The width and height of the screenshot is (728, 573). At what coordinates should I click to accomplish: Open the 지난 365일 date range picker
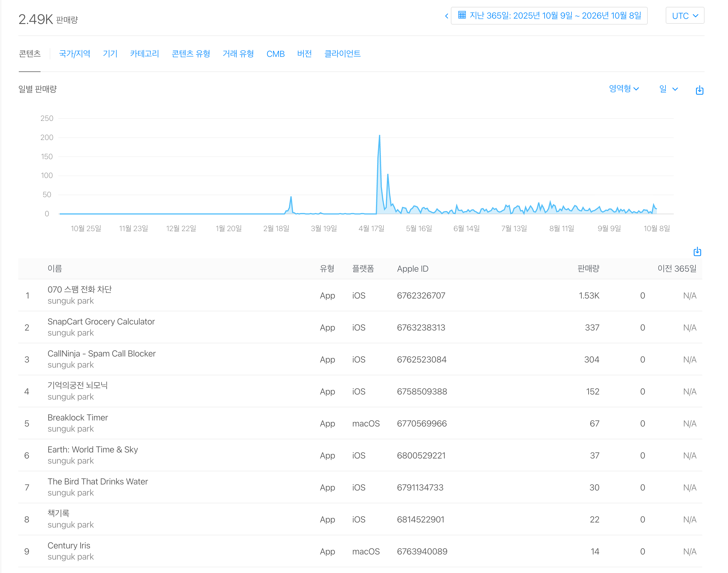click(x=549, y=16)
